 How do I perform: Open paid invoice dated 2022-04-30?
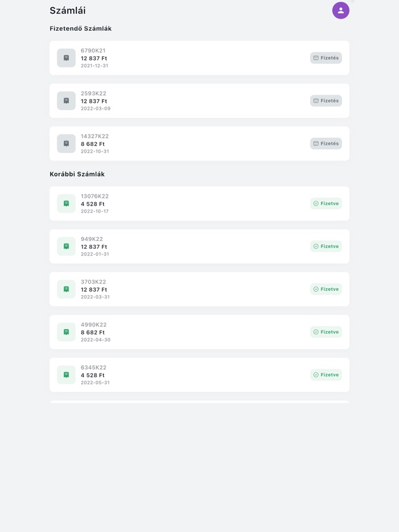(194, 332)
